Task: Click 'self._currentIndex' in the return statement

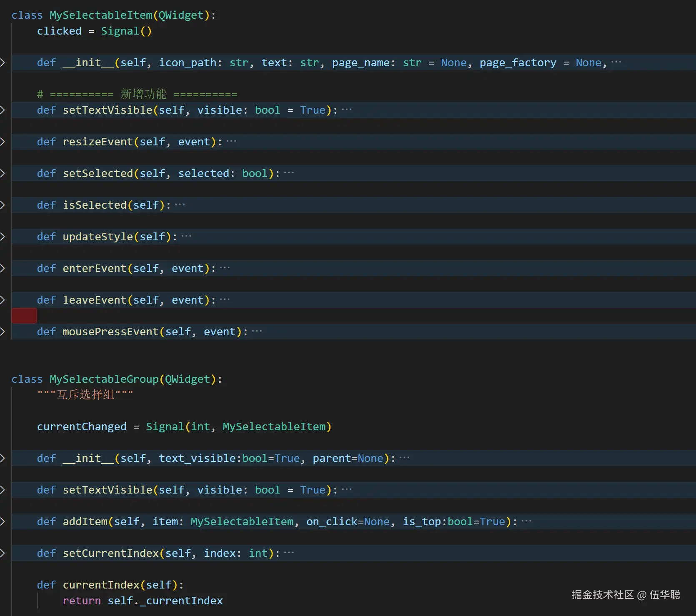Action: click(x=165, y=601)
